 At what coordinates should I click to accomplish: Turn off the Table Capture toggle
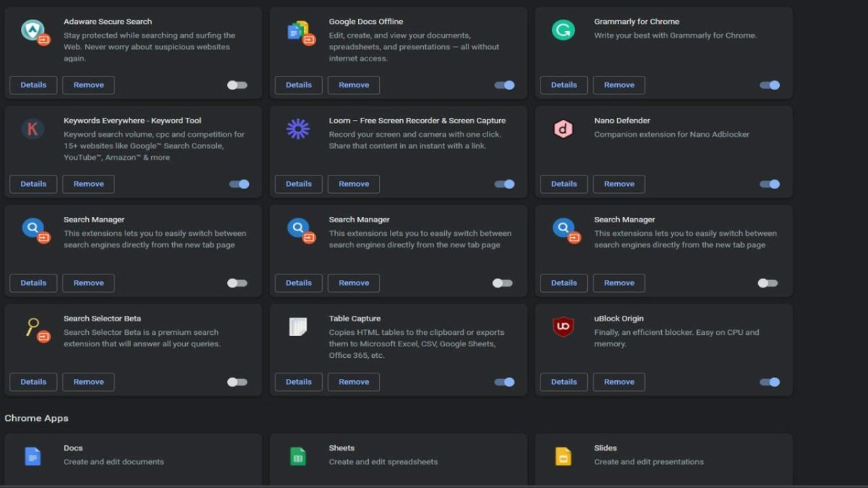[x=505, y=382]
